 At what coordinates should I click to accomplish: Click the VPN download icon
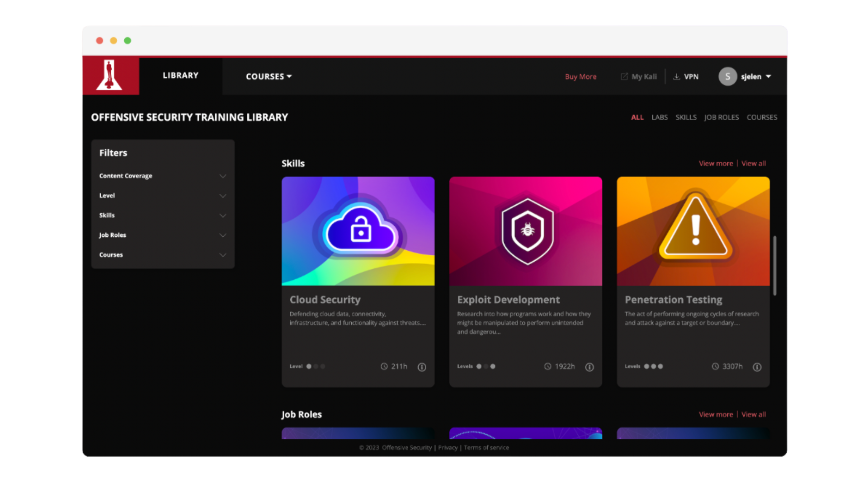[676, 76]
